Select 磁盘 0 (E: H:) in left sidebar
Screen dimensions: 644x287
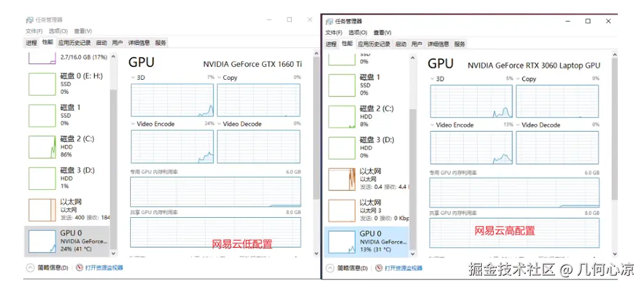point(67,84)
